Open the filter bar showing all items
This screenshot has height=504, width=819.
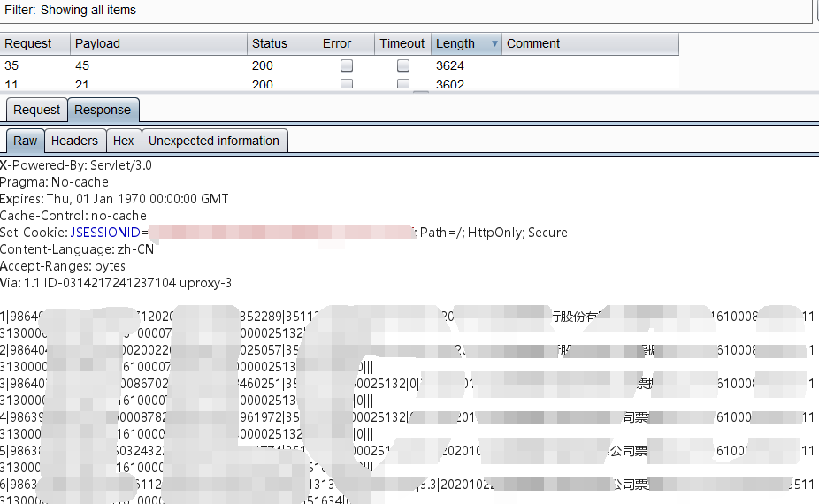pos(405,11)
